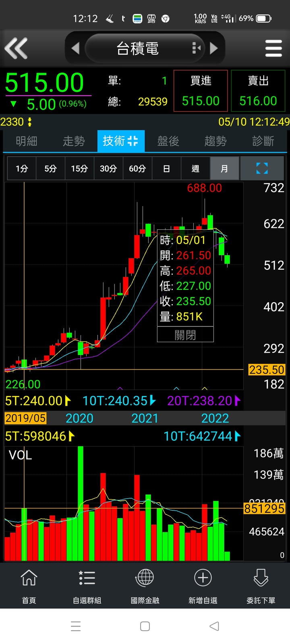Screen dimensions: 290x644
Task: Switch to the 趨勢 tab
Action: [x=215, y=141]
